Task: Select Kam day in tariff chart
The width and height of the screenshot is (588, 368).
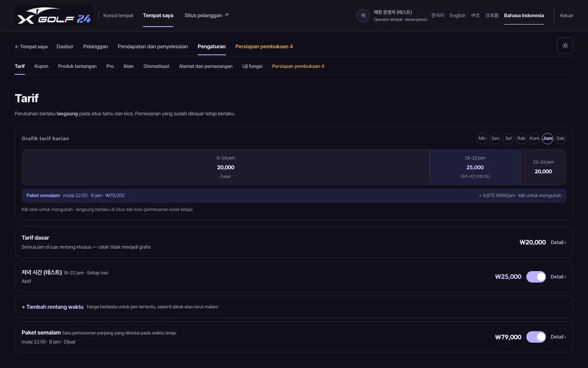Action: [x=535, y=139]
